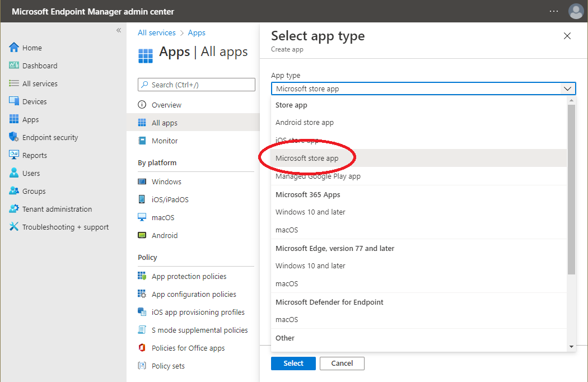Click the macOS platform icon

[x=142, y=217]
